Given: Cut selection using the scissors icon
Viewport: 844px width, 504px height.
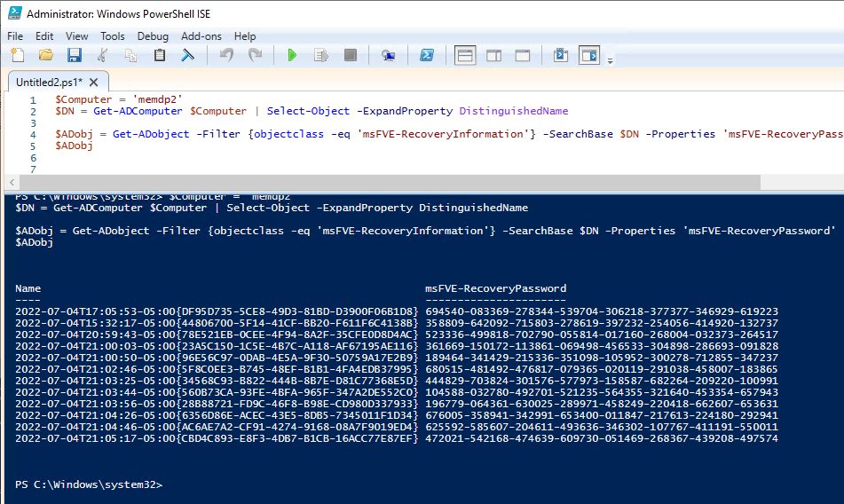Looking at the screenshot, I should (102, 55).
